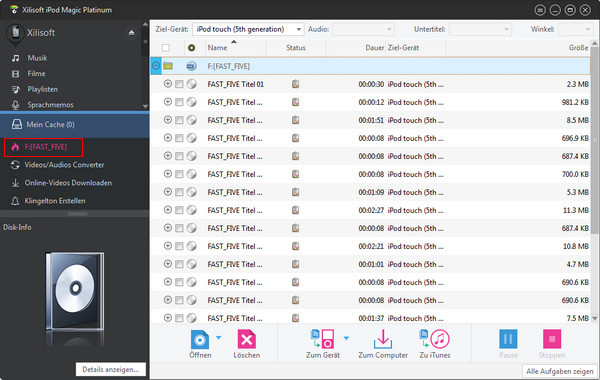Image resolution: width=600 pixels, height=380 pixels.
Task: Collapse the Xilisoft device section arrow
Action: [131, 33]
